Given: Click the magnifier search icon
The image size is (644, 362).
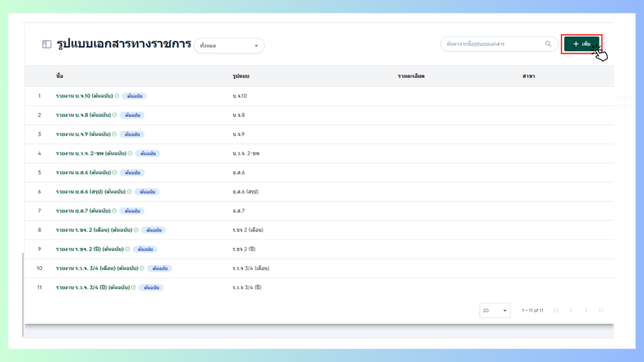Looking at the screenshot, I should pyautogui.click(x=548, y=44).
